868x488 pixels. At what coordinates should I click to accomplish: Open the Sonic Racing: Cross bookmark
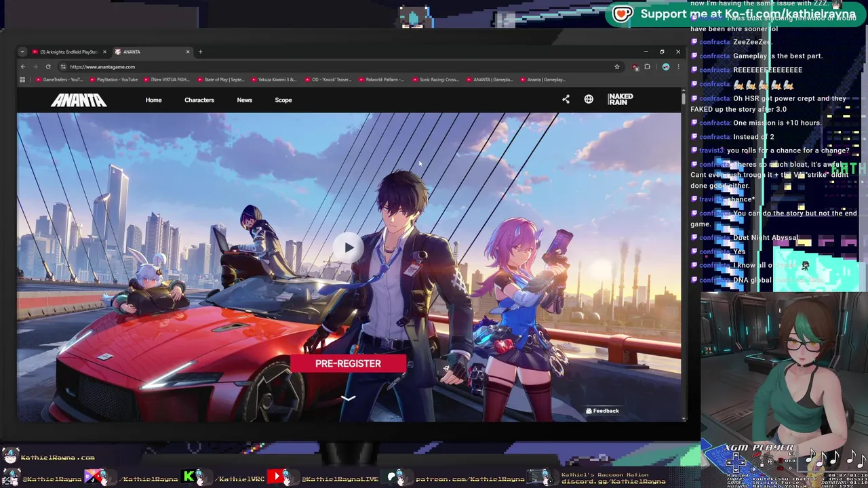point(435,79)
